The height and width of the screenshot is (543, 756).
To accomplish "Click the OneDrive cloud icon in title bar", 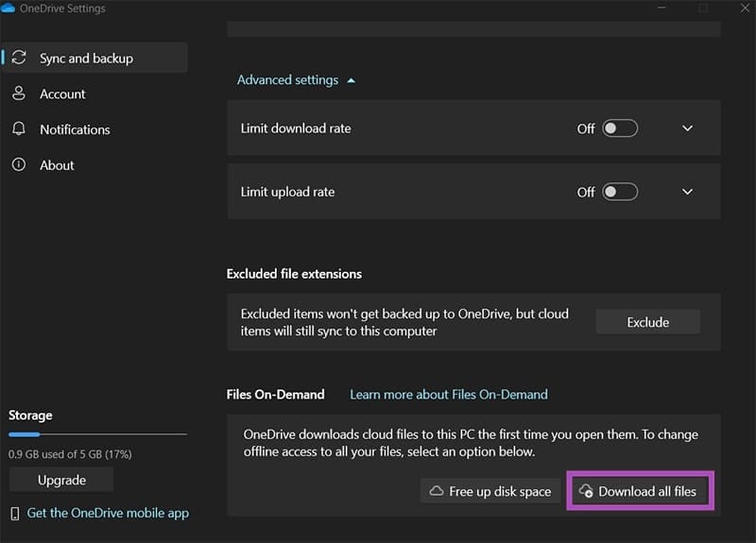I will click(x=9, y=8).
